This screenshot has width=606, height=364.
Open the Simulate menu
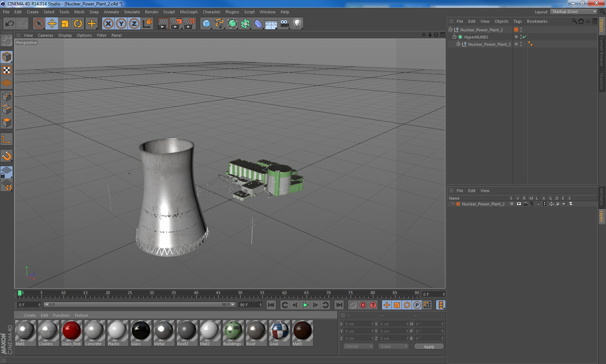pos(132,12)
